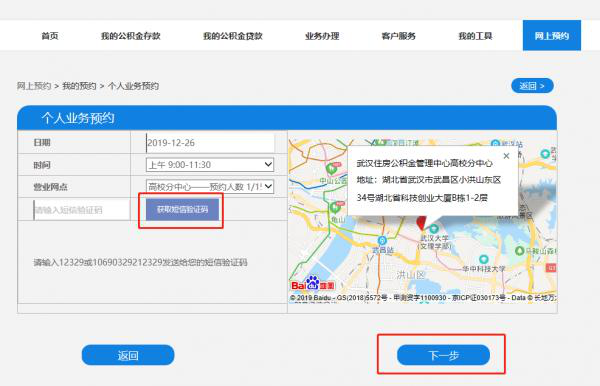Click the 我的预约 breadcrumb link

pyautogui.click(x=79, y=86)
